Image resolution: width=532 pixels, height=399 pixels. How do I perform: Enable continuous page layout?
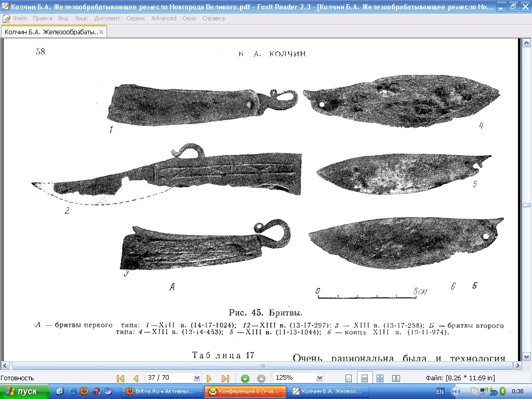tap(364, 378)
